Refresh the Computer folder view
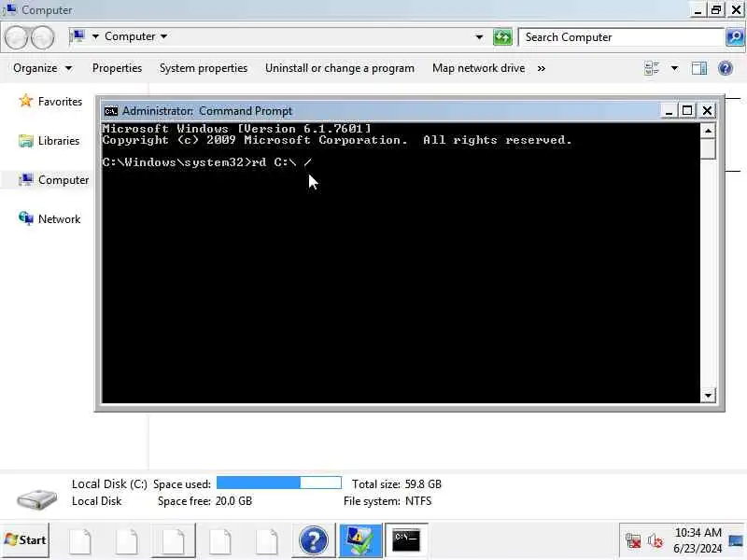747x560 pixels. 502,37
